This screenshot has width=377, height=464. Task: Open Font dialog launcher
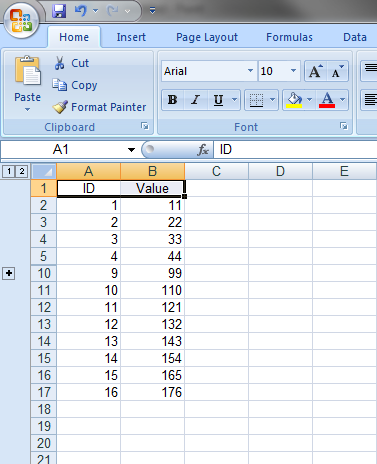(344, 126)
